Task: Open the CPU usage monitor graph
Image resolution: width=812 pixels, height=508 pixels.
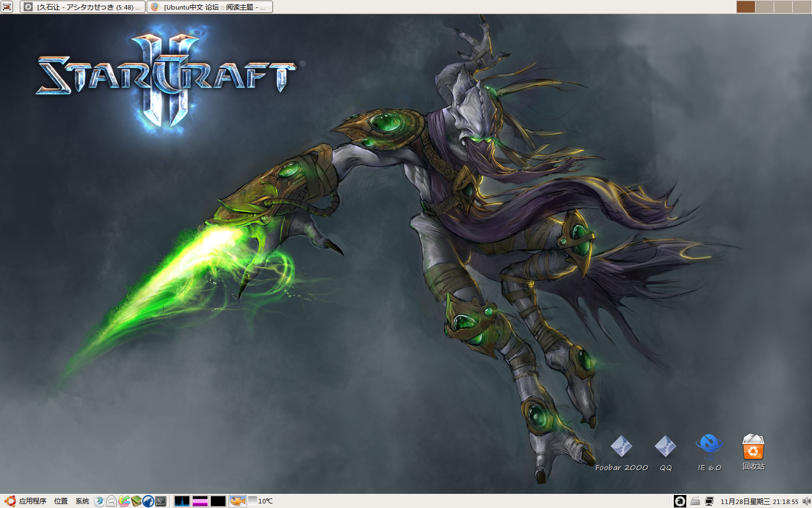Action: click(182, 501)
